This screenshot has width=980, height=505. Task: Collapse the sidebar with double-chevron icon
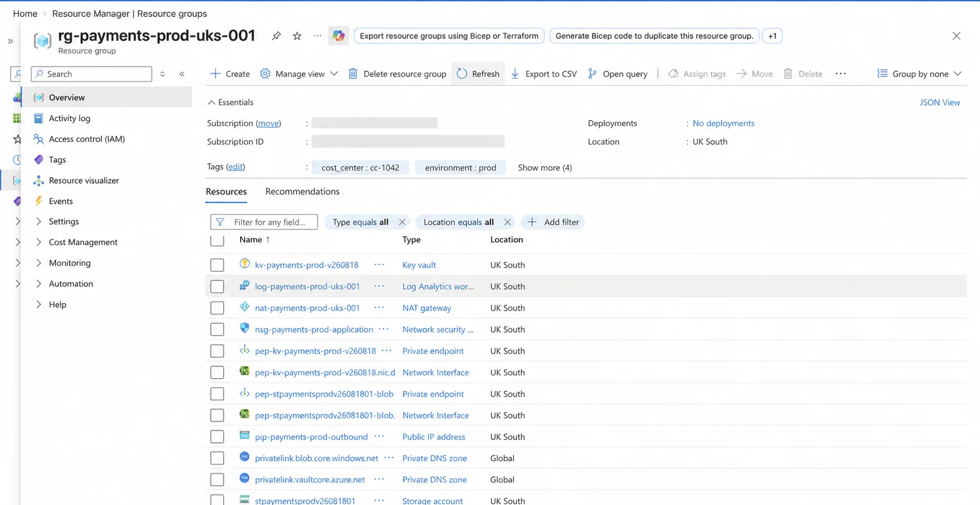(x=182, y=74)
